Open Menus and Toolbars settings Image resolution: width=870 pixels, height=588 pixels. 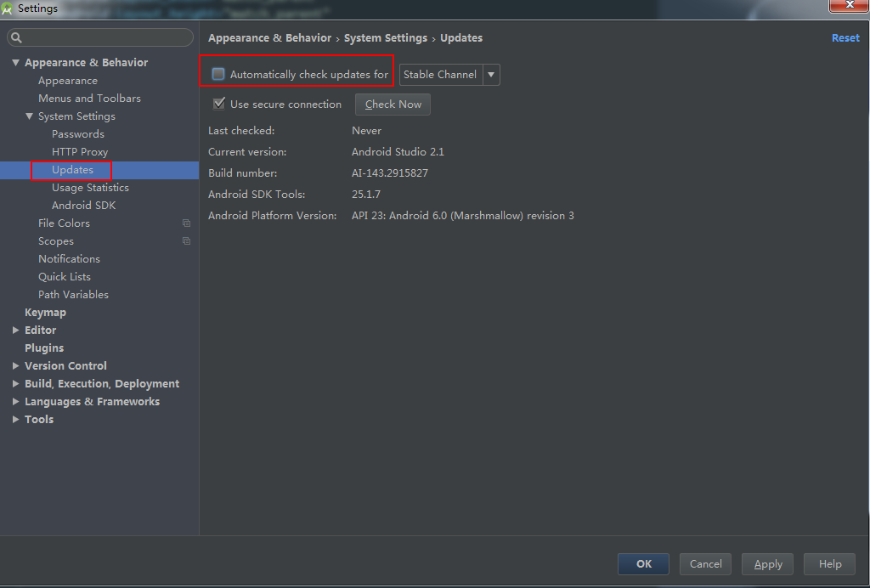pos(89,99)
